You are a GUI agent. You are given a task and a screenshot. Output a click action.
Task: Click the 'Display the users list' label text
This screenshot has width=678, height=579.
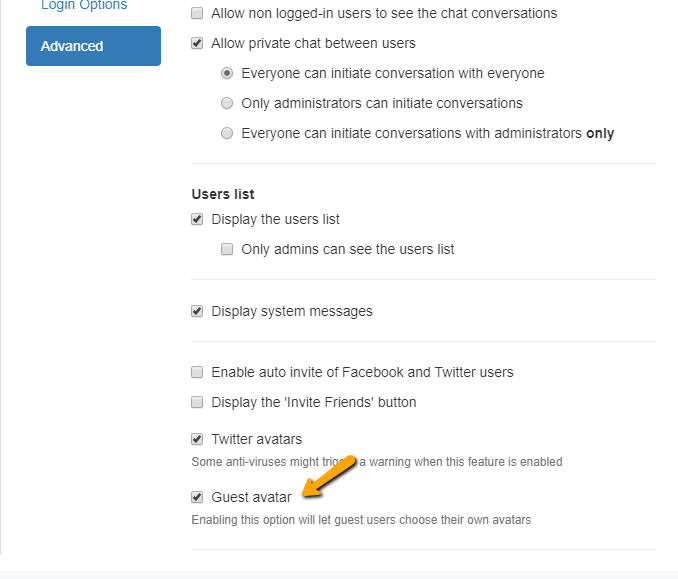275,220
